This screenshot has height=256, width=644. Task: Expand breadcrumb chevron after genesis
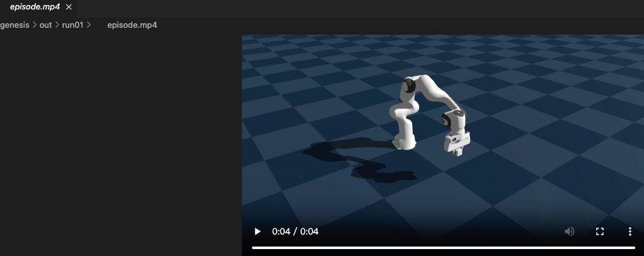coord(35,25)
